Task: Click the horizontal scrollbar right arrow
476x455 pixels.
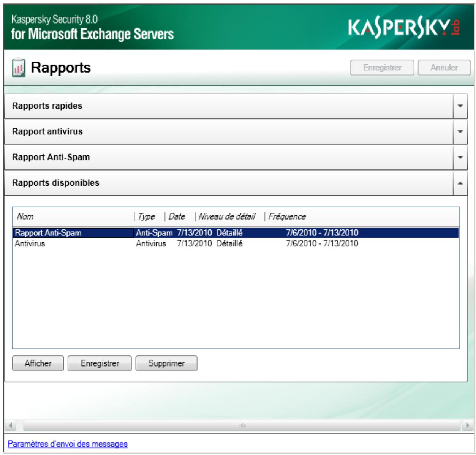Action: tap(467, 425)
